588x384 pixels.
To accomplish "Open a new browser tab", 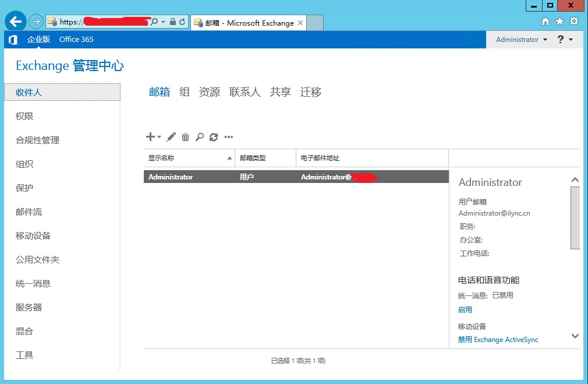I will 315,23.
